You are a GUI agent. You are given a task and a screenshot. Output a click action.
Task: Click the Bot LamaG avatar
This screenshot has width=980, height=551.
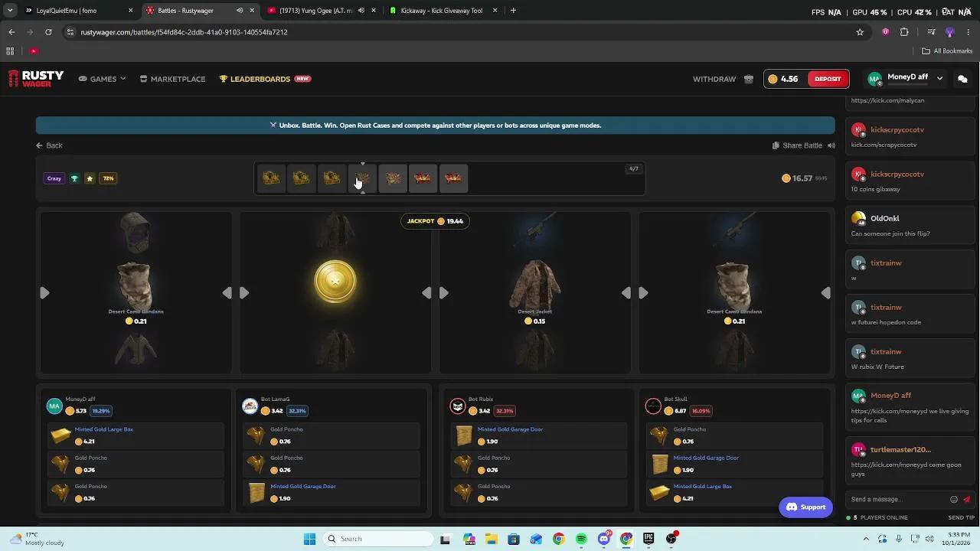pos(250,406)
